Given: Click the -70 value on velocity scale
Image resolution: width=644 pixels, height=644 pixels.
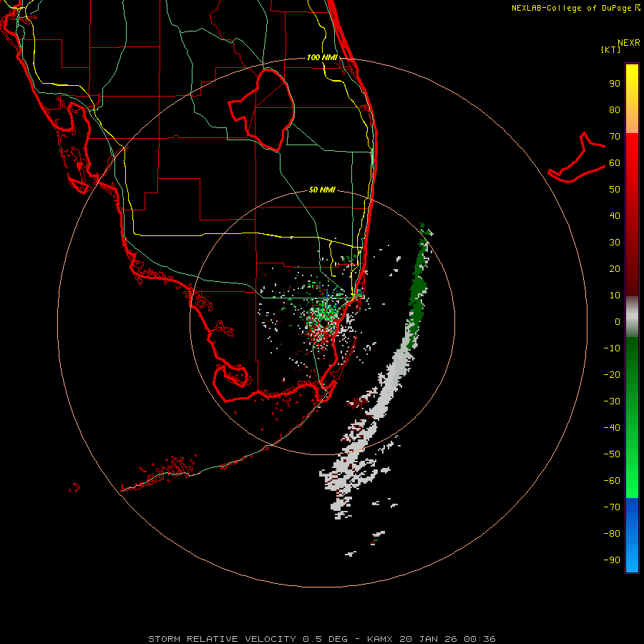Looking at the screenshot, I should click(x=612, y=507).
